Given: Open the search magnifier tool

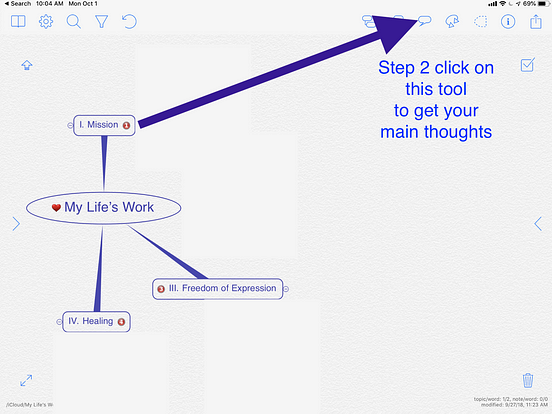Looking at the screenshot, I should coord(74,21).
